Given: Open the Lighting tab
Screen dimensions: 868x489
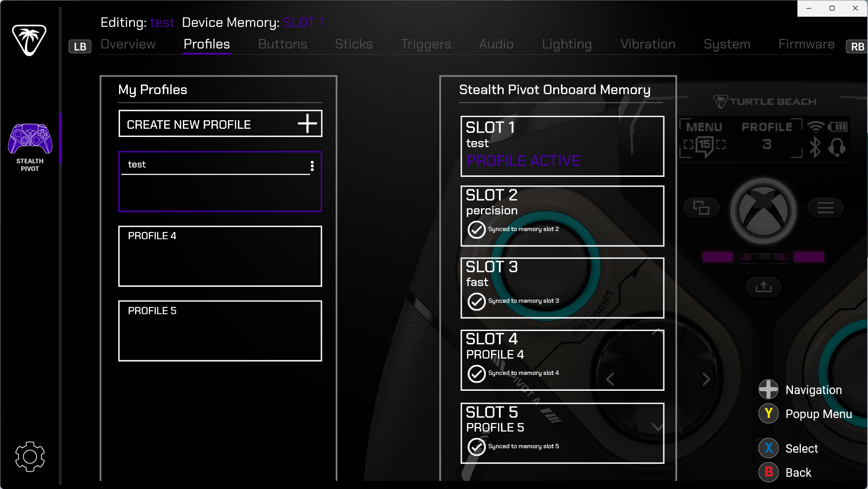Looking at the screenshot, I should point(567,44).
